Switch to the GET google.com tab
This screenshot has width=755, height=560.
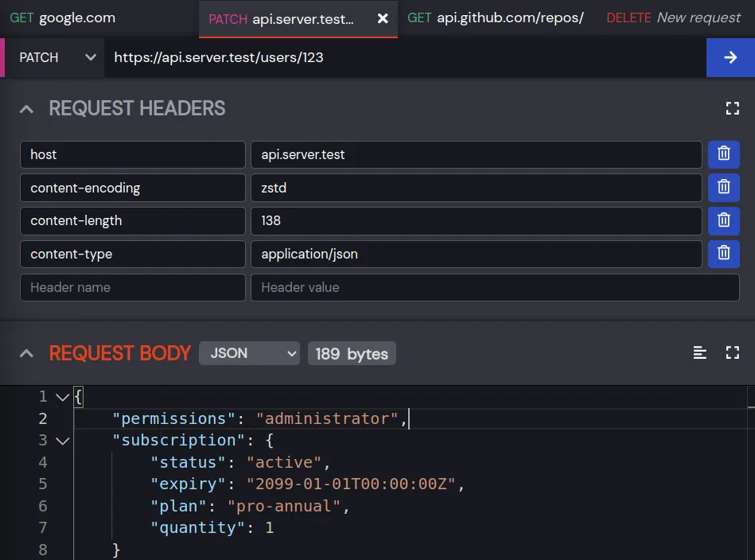pyautogui.click(x=63, y=18)
